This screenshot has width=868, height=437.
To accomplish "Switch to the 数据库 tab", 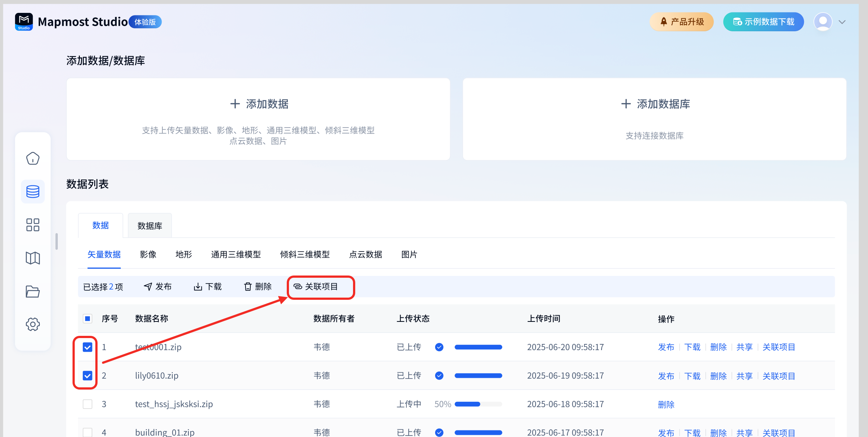I will (x=150, y=226).
